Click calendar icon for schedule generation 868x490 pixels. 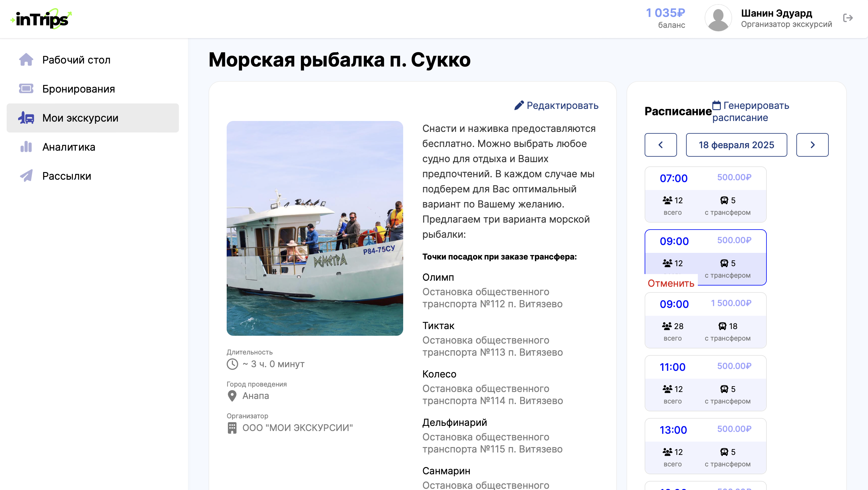point(717,106)
